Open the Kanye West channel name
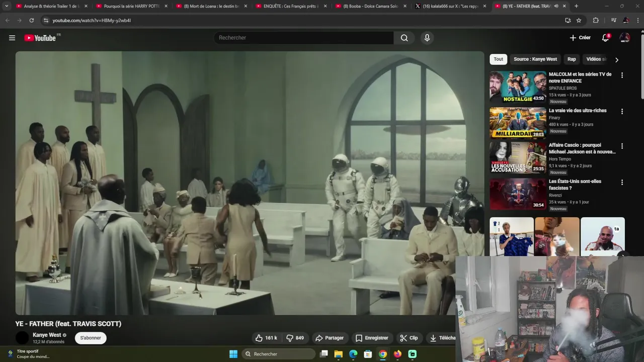The width and height of the screenshot is (644, 362). (47, 335)
